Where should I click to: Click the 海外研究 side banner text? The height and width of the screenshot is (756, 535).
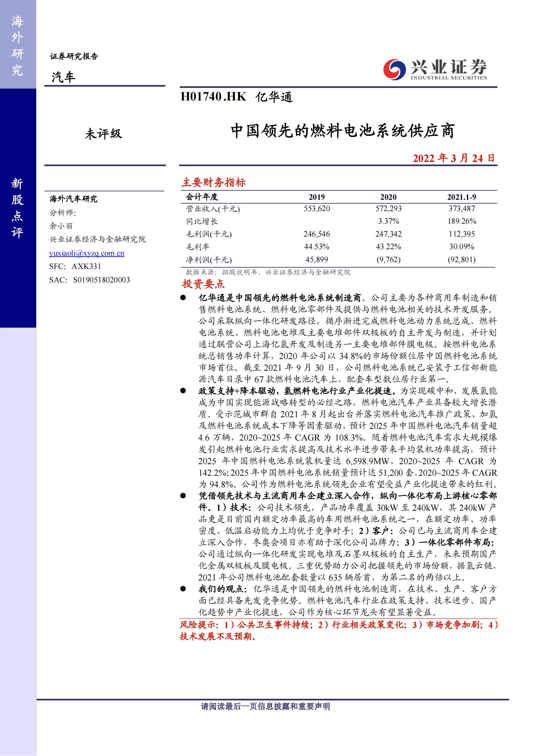pyautogui.click(x=17, y=46)
